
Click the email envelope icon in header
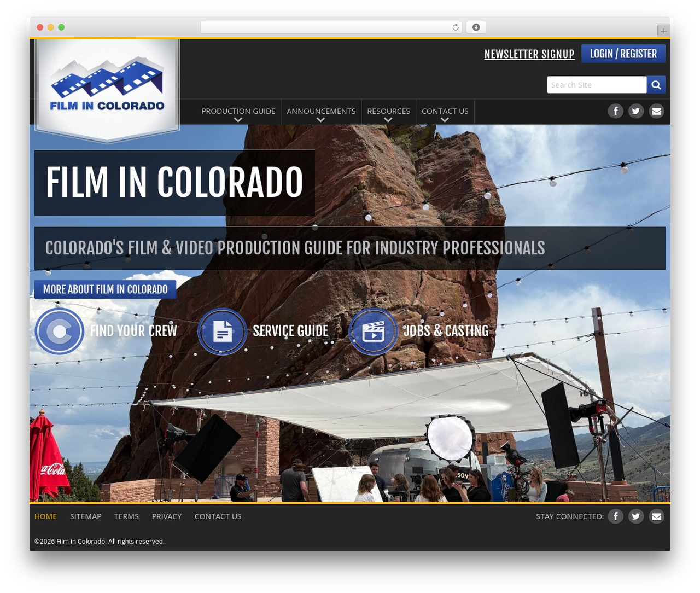click(657, 111)
